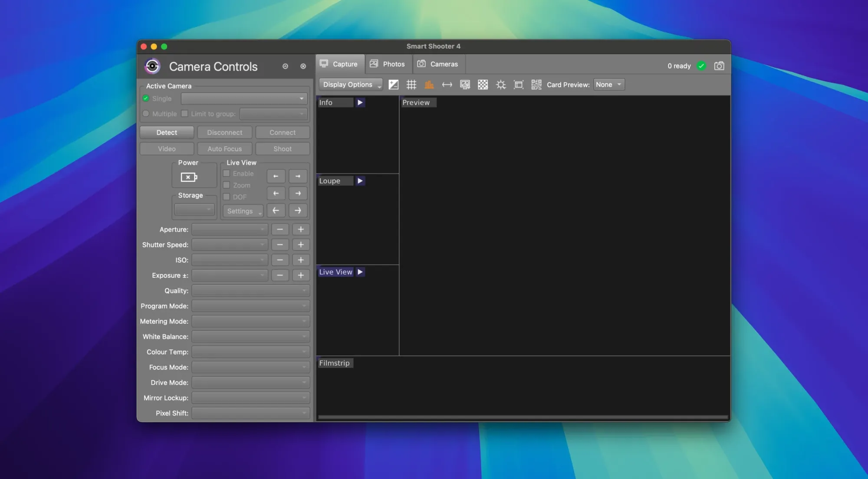The width and height of the screenshot is (868, 479).
Task: Click the exposure plus/minus toolbar icon
Action: point(393,85)
